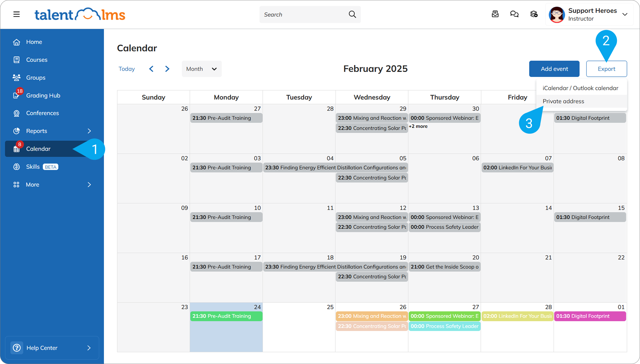Open Concentrating Solar event on Wednesday 05
Viewport: 640px width, 364px height.
coord(372,178)
